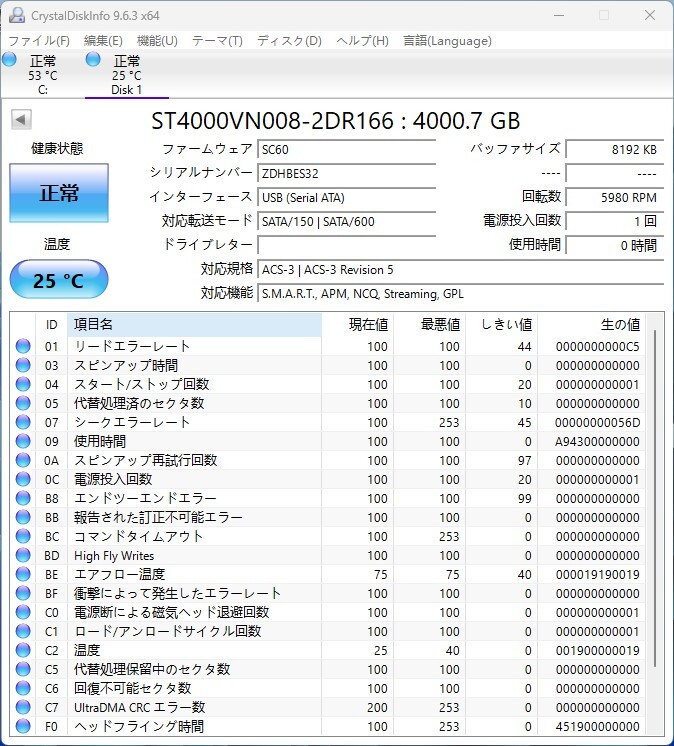Viewport: 674px width, 746px height.
Task: Click the 対応規格 field ACS-3 Revision 5
Action: point(460,270)
